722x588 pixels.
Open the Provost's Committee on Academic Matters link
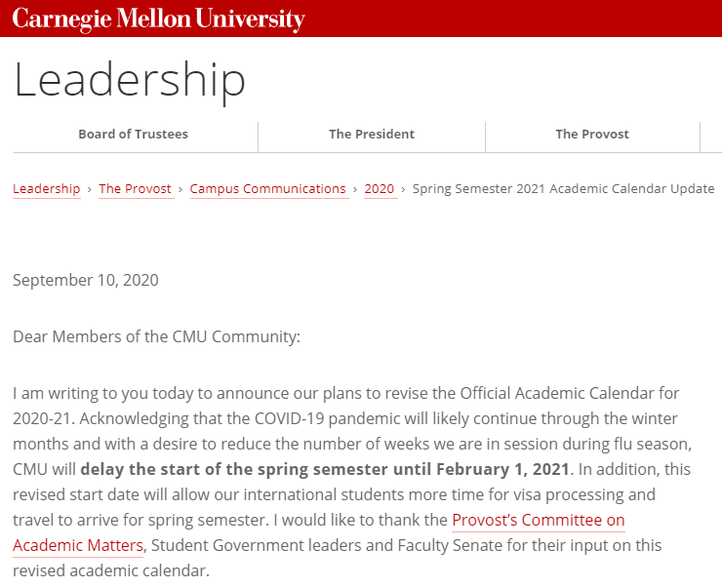point(538,521)
